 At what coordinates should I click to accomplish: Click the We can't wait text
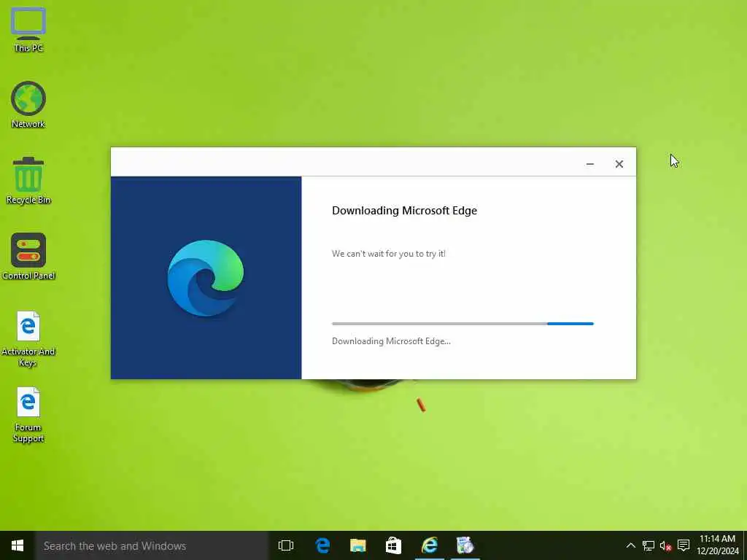pyautogui.click(x=389, y=254)
